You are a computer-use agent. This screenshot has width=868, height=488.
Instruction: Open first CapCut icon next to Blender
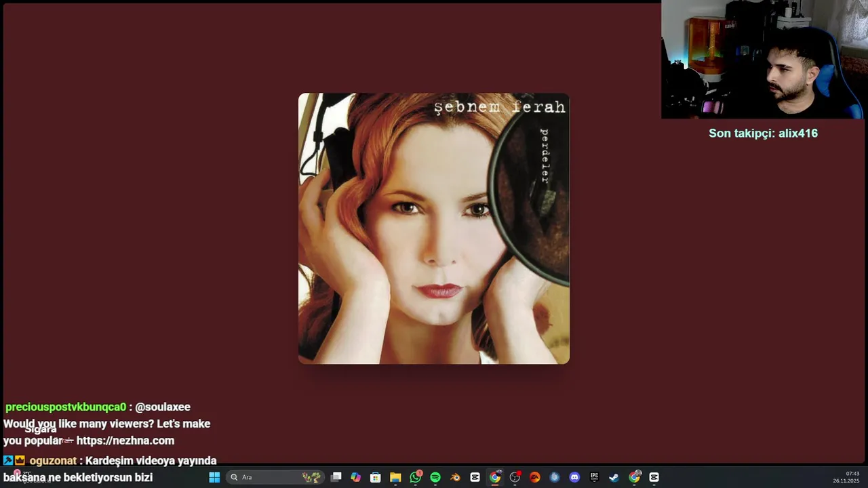pyautogui.click(x=475, y=477)
